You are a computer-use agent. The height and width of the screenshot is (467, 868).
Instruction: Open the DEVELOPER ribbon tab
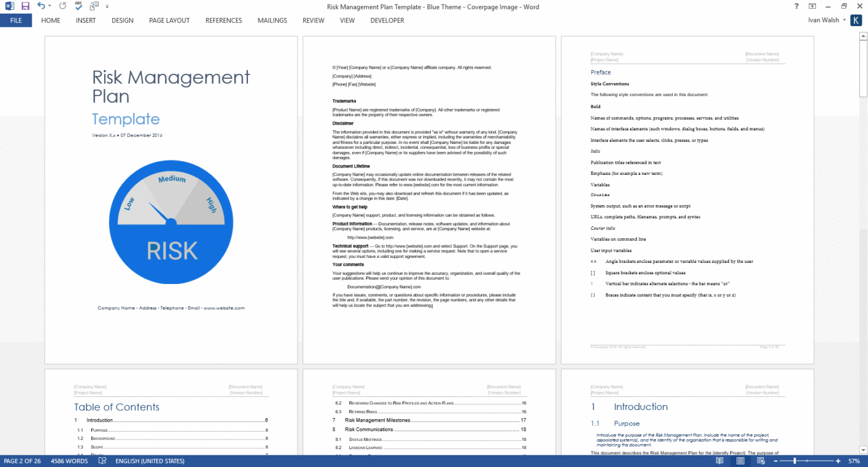click(x=387, y=20)
